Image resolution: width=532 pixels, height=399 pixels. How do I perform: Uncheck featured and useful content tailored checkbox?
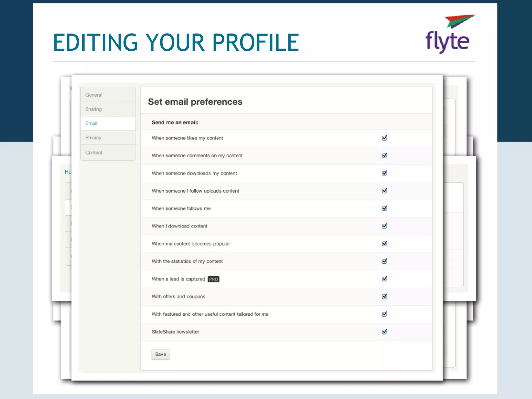[x=384, y=314]
